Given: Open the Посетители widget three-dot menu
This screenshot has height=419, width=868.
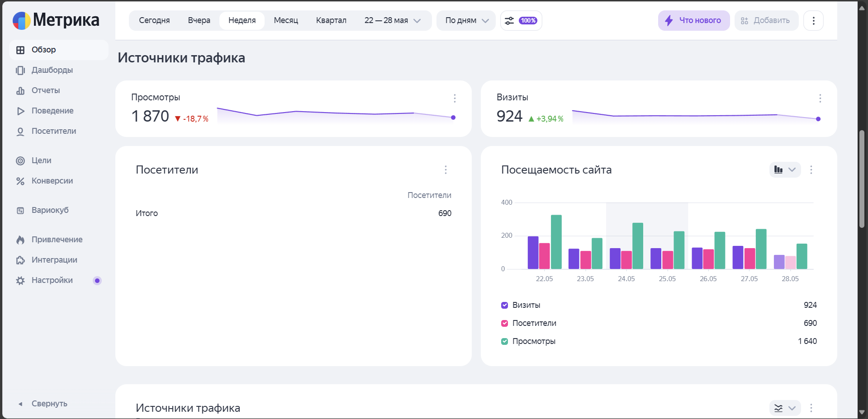Looking at the screenshot, I should tap(446, 169).
